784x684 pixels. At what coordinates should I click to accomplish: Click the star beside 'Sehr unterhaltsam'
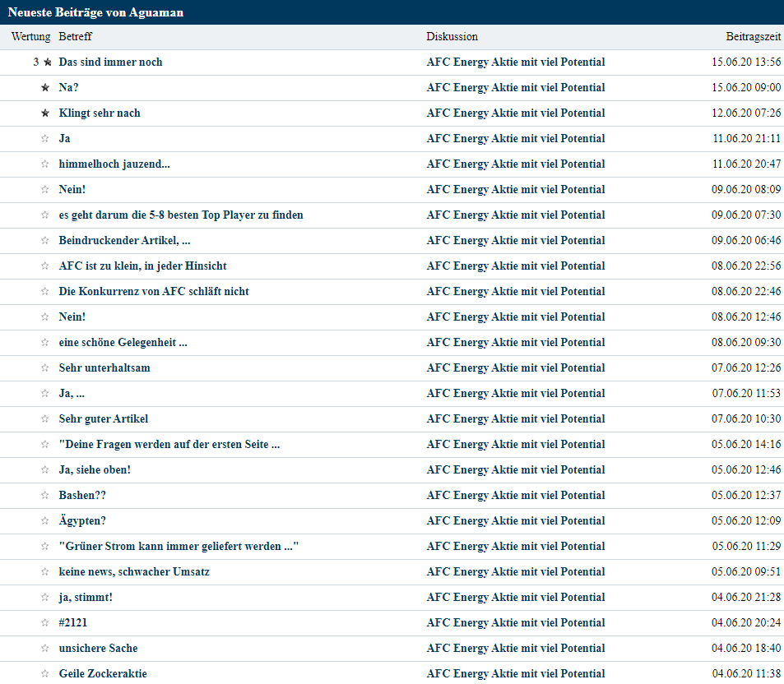(45, 368)
